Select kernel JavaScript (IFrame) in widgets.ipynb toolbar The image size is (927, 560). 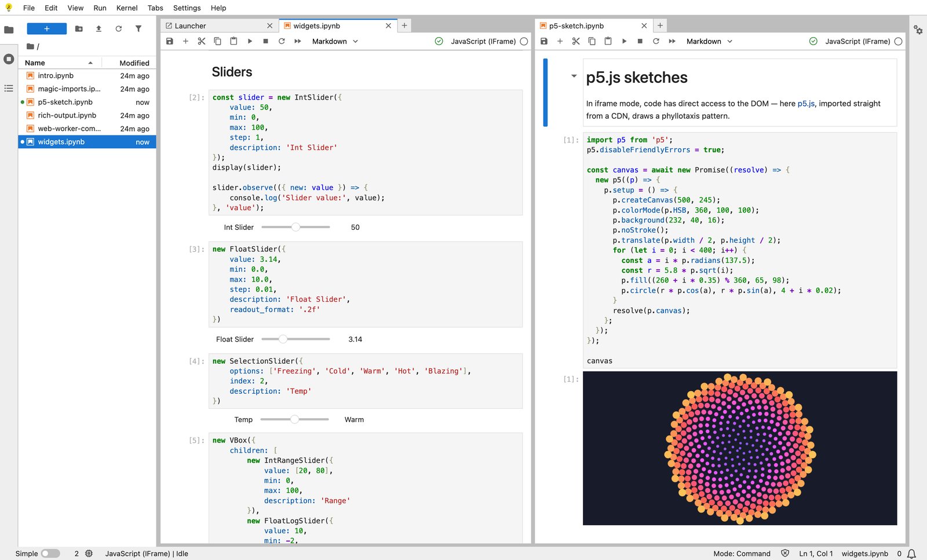click(483, 41)
